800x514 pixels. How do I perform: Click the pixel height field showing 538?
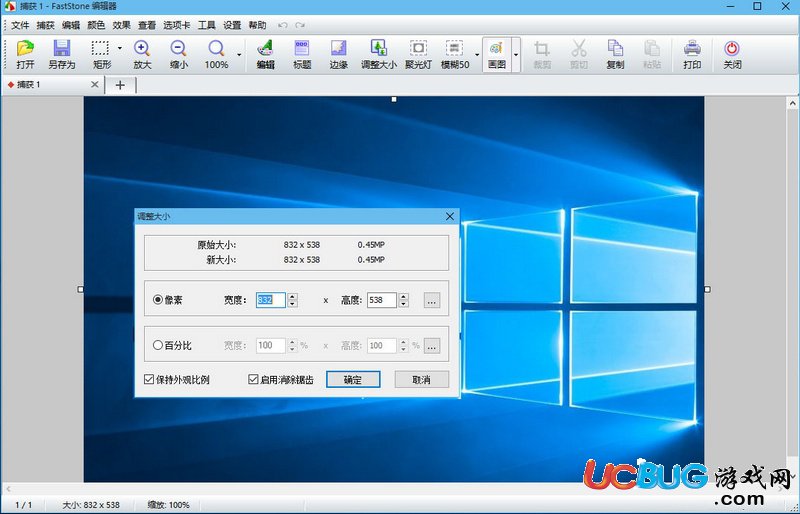(382, 300)
